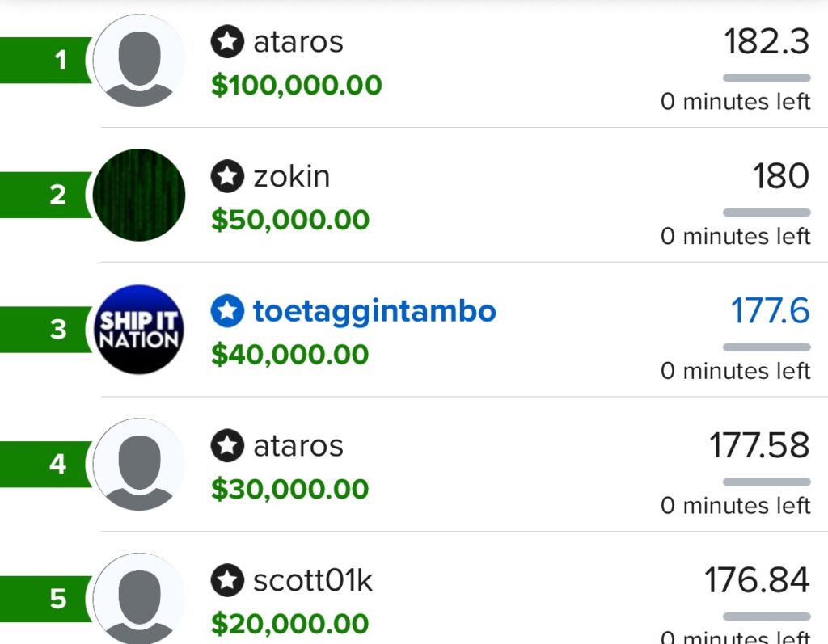Click the star badge next to scott01k
828x644 pixels.
pyautogui.click(x=227, y=580)
